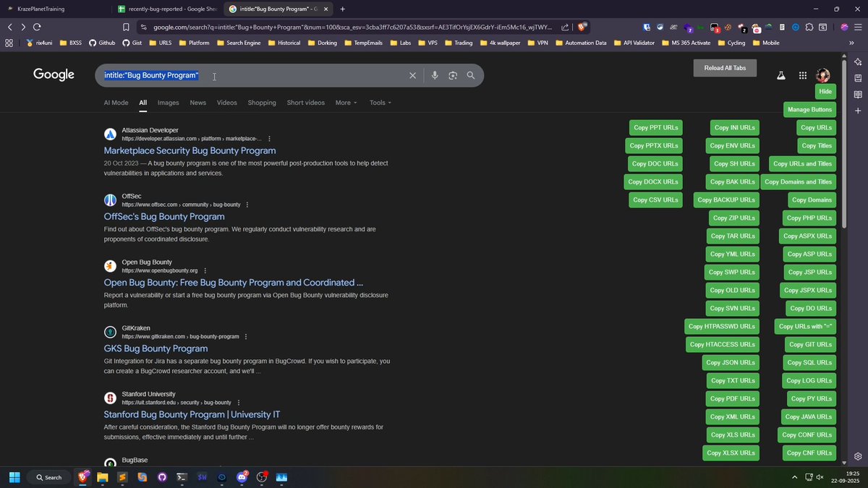Switch to Shopping results tab

pyautogui.click(x=262, y=103)
